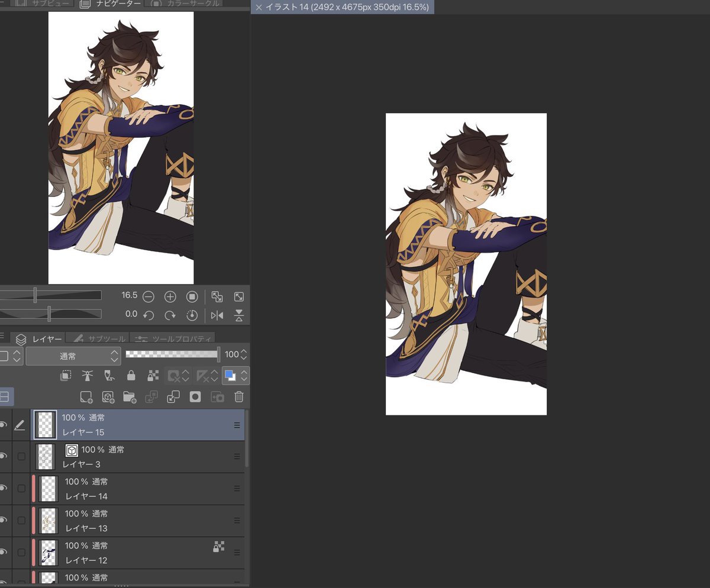Create a layer mask
Screen dimensions: 710x588
tap(195, 397)
